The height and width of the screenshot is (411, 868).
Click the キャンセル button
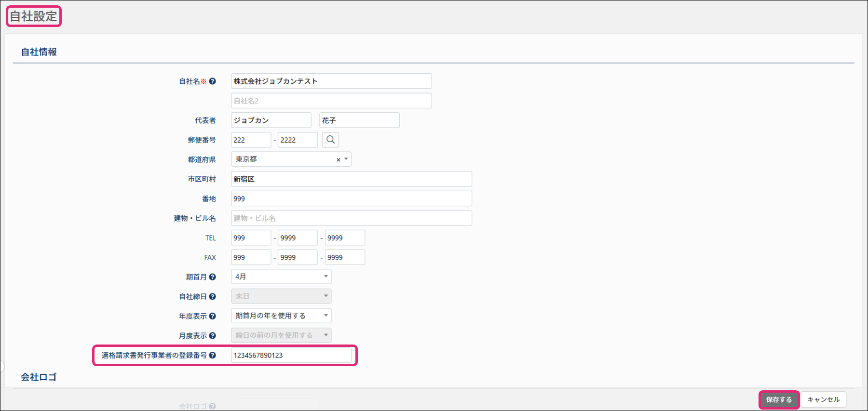click(823, 399)
